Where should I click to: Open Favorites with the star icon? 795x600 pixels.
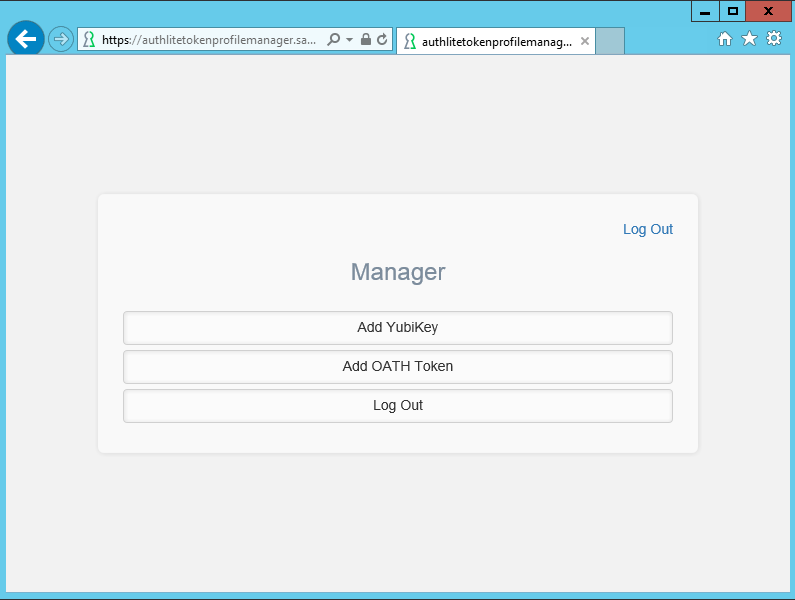[749, 39]
